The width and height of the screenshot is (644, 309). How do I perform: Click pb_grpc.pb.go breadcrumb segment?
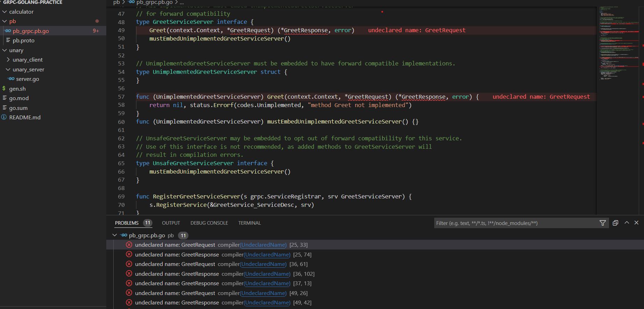[155, 2]
